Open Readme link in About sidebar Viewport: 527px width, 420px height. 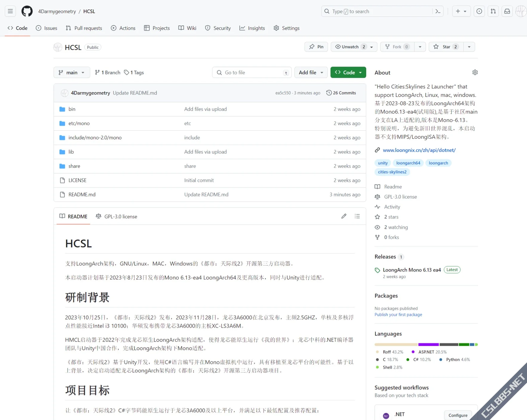[x=389, y=187]
